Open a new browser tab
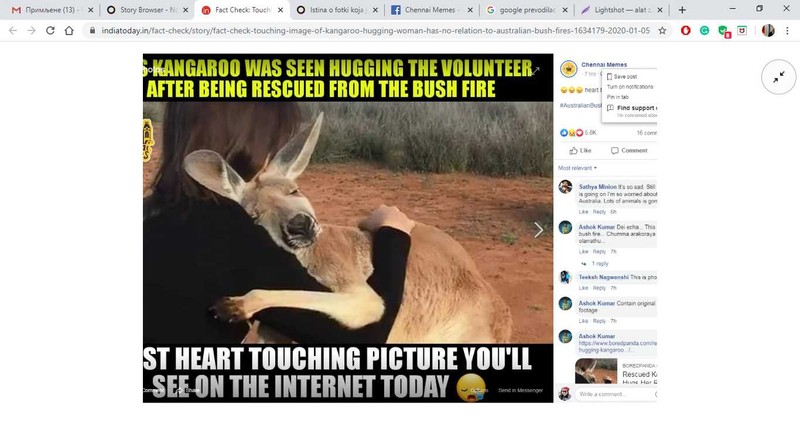The width and height of the screenshot is (800, 426). (x=682, y=10)
